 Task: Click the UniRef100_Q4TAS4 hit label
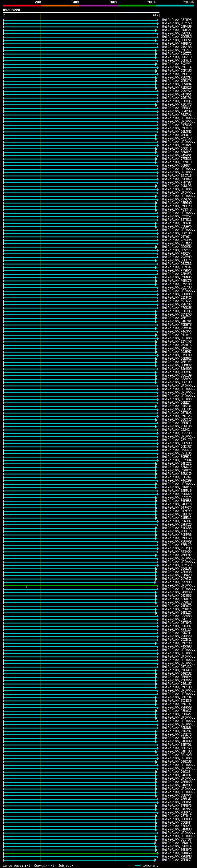pyautogui.click(x=177, y=236)
